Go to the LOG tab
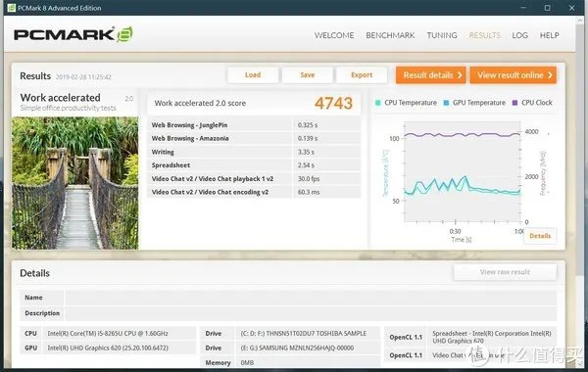The image size is (588, 372). (x=519, y=35)
